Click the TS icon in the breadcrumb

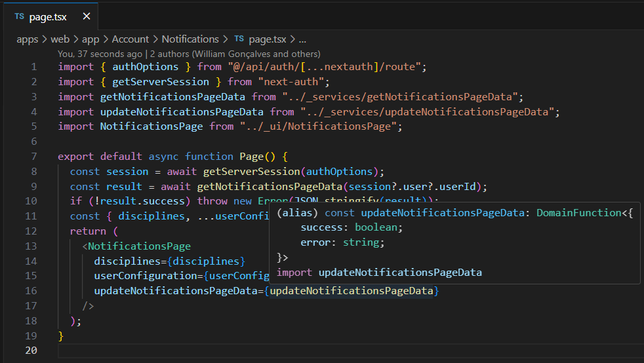coord(239,39)
